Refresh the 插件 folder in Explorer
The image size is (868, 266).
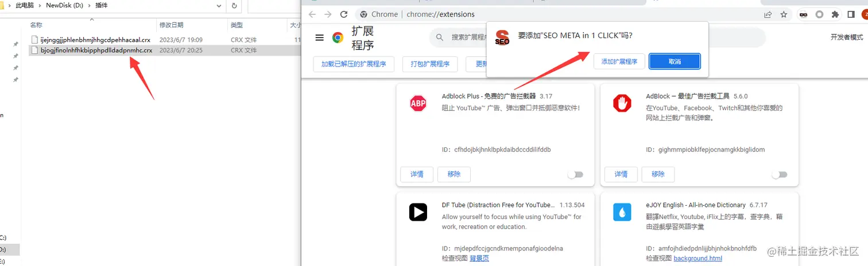[x=234, y=6]
